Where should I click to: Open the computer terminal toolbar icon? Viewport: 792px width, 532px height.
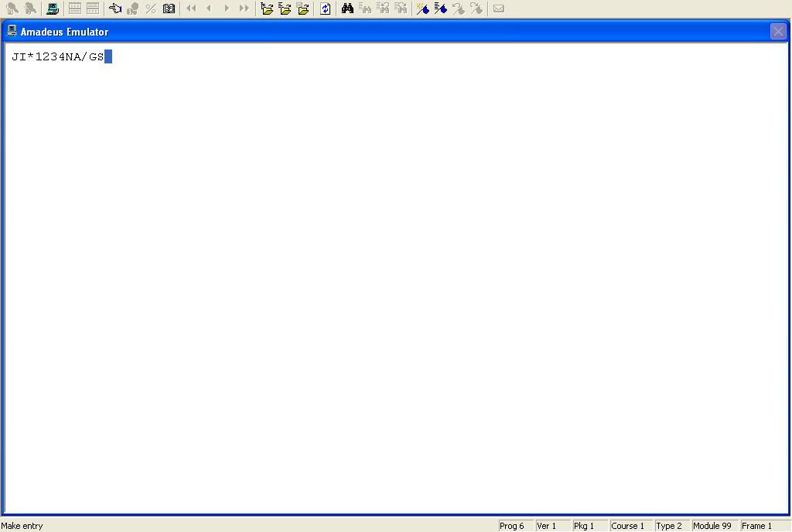click(x=53, y=9)
